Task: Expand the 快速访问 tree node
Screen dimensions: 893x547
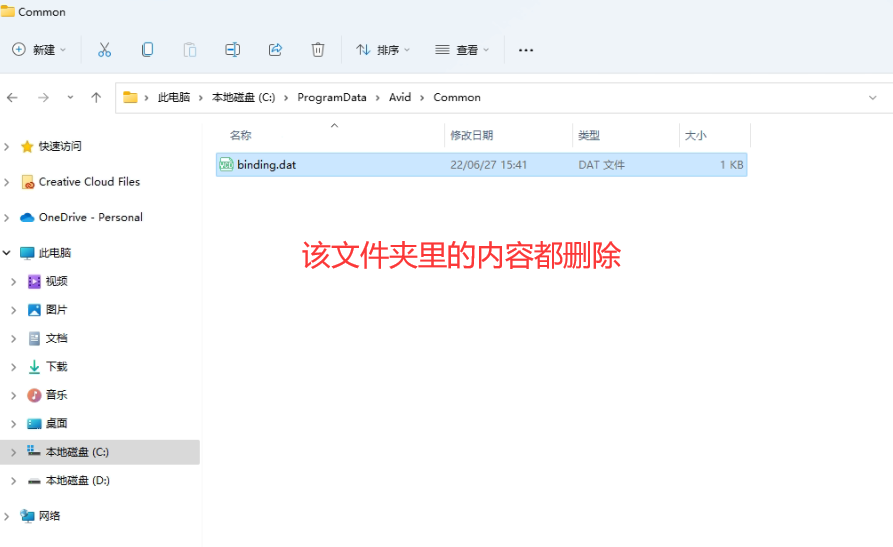Action: pyautogui.click(x=8, y=146)
